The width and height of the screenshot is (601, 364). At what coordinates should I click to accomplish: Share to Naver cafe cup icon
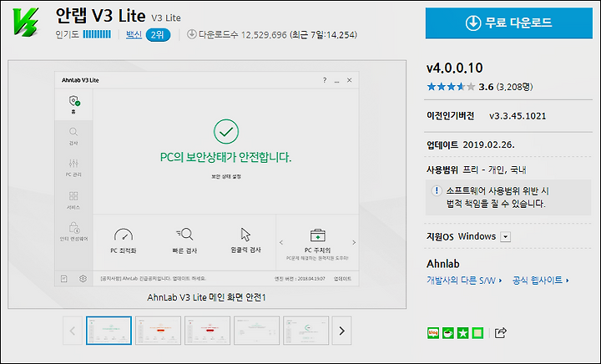(448, 332)
